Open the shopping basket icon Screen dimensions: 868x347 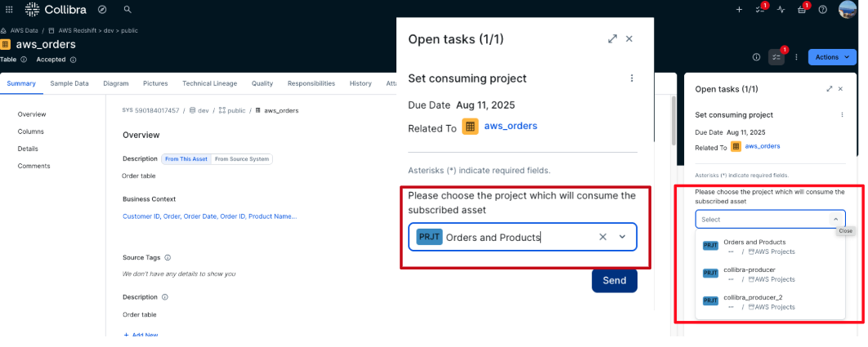click(x=802, y=10)
